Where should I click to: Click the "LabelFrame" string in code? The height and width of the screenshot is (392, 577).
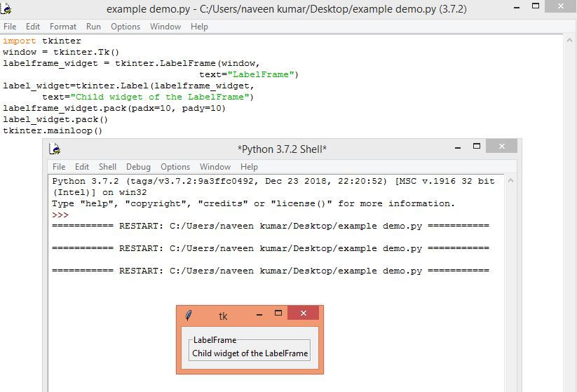pyautogui.click(x=261, y=74)
